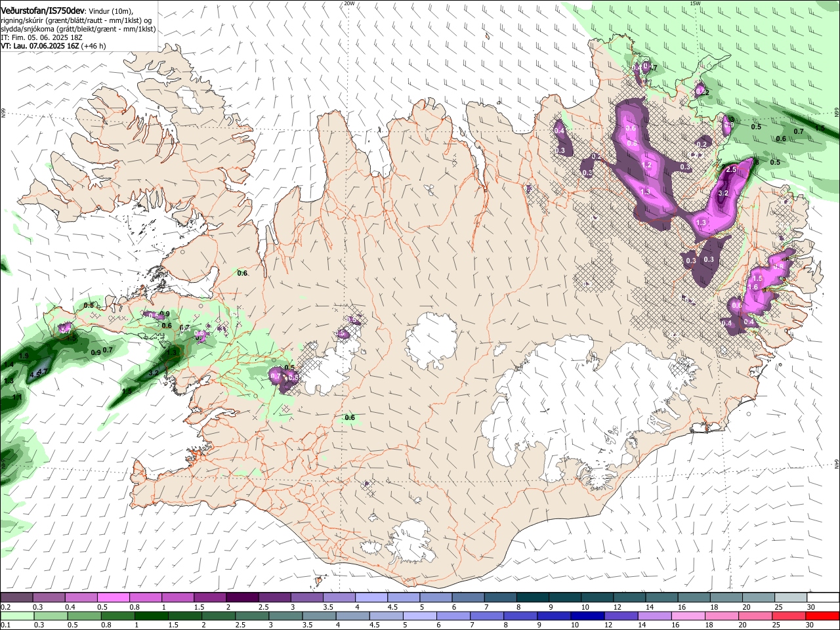Click the snow scale swatch between 0.2 and 0.3
840x630 pixels.
click(x=17, y=598)
